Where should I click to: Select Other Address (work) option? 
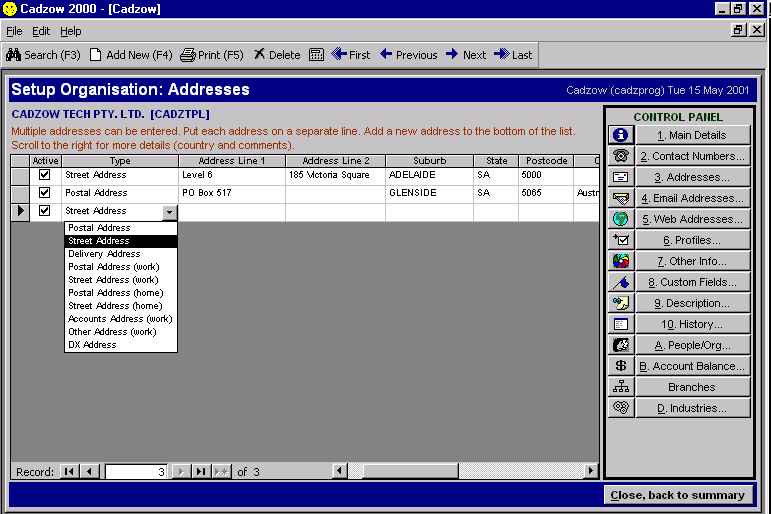(120, 332)
